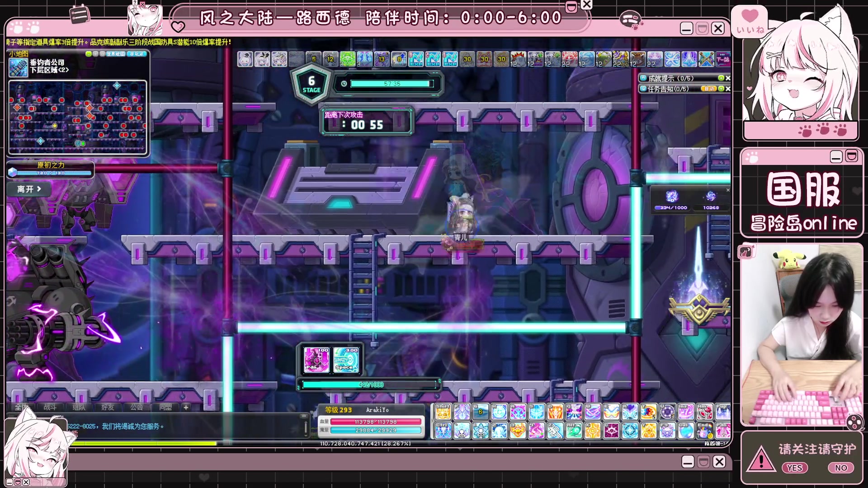This screenshot has height=488, width=868.
Task: Close the 任务告知 quest notice
Action: click(728, 89)
